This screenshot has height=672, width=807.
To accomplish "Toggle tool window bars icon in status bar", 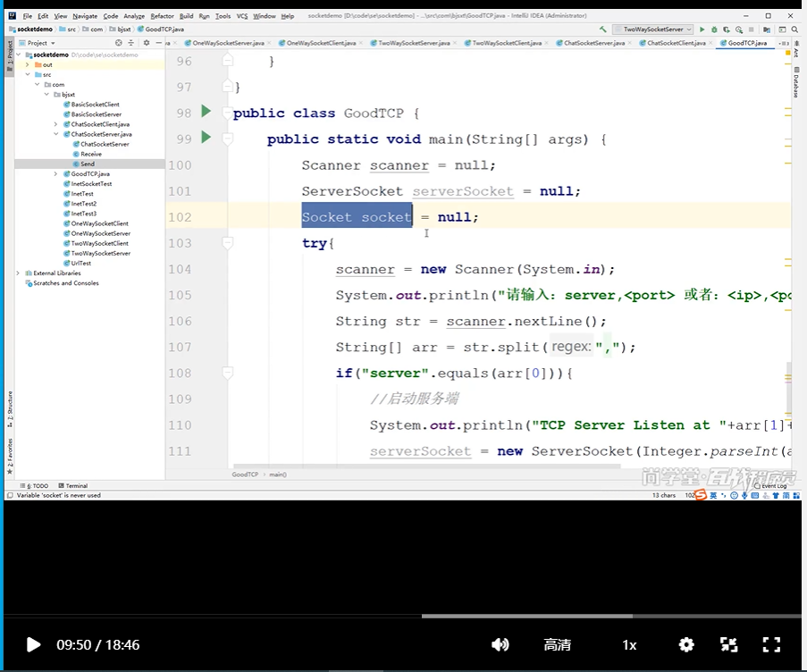I will 10,495.
